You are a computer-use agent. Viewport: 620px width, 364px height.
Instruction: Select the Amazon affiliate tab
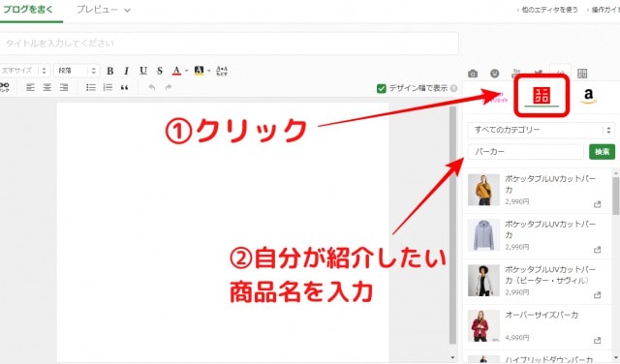click(588, 96)
